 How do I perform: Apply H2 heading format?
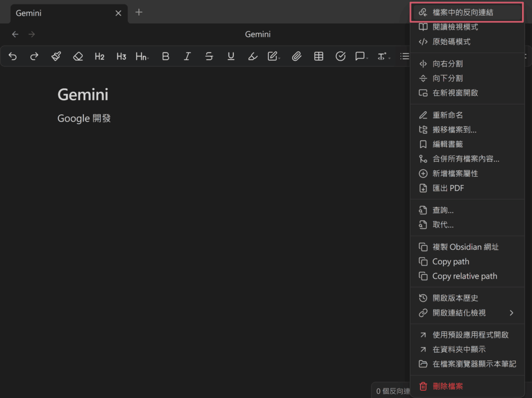pyautogui.click(x=100, y=57)
